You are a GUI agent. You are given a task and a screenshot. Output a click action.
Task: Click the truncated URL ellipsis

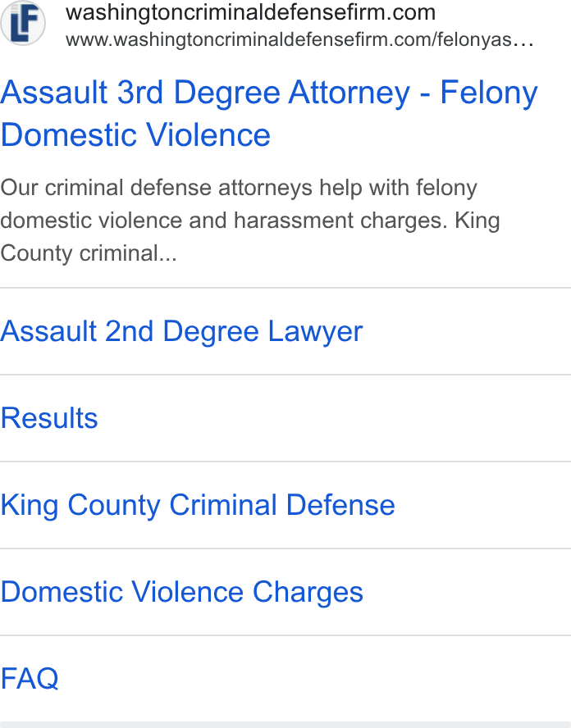coord(523,41)
